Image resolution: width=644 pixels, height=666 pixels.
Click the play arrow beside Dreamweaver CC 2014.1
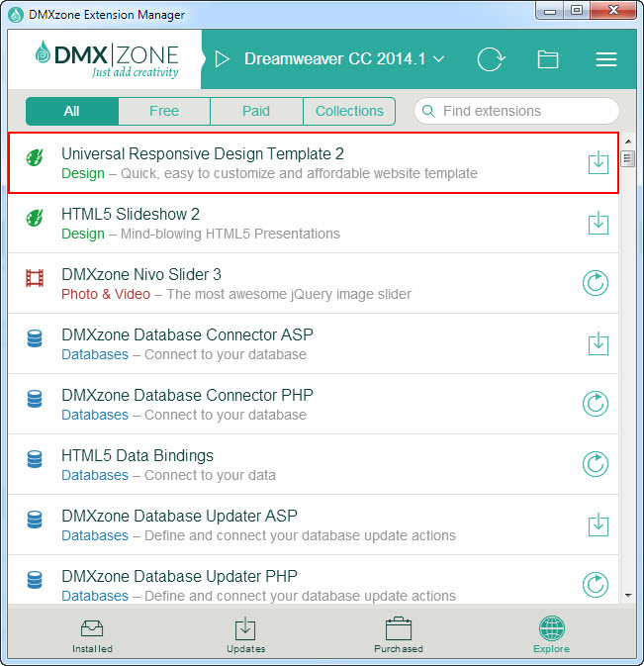point(222,59)
